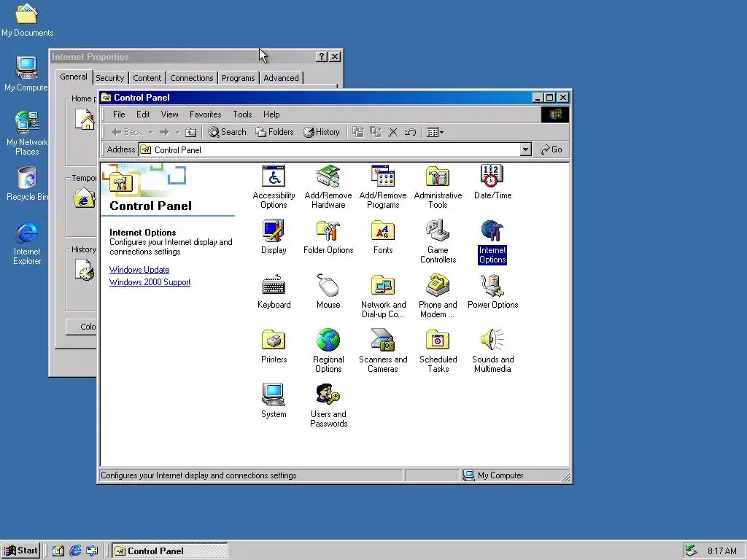The image size is (747, 560).
Task: Open the View menu
Action: pos(169,114)
